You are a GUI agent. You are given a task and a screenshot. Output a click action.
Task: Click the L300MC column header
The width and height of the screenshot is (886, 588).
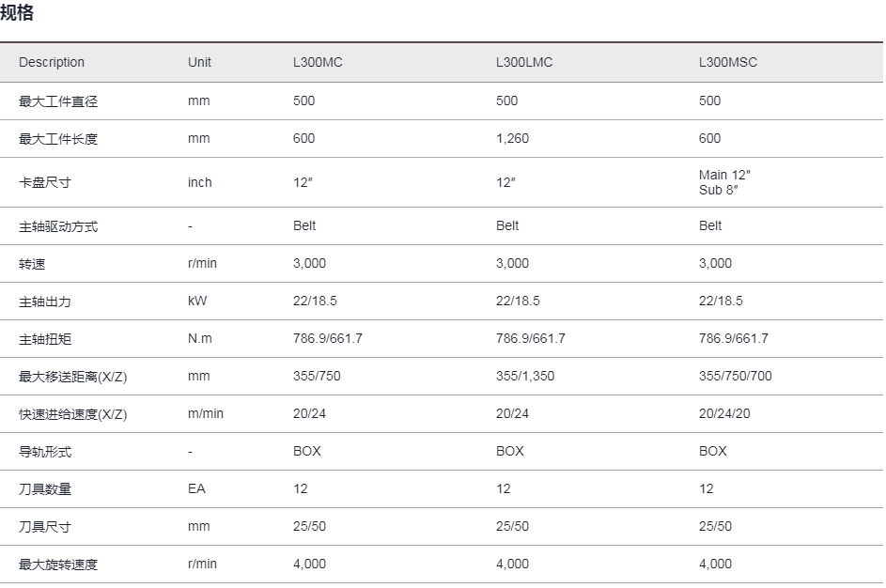click(x=318, y=62)
